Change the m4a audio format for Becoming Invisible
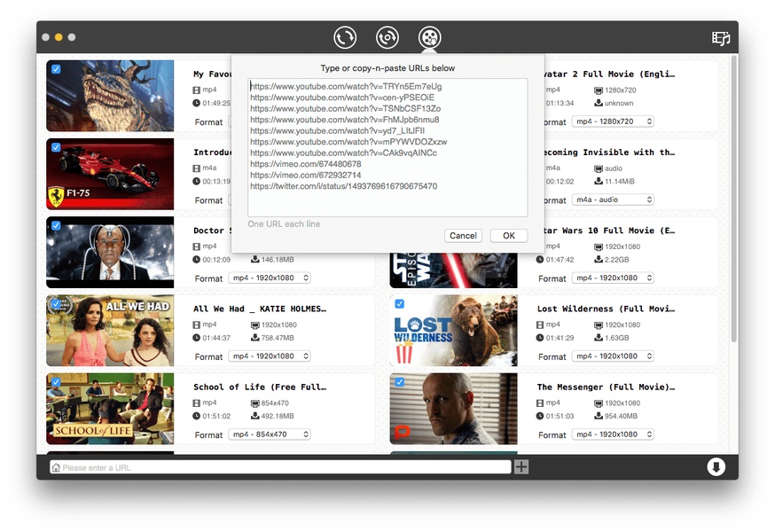 pyautogui.click(x=613, y=199)
